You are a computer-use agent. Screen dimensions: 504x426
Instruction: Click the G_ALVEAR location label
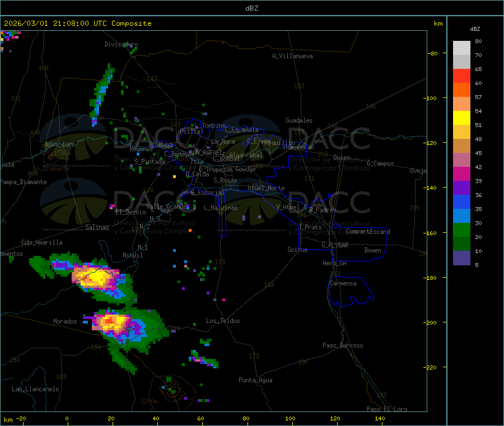pos(335,245)
